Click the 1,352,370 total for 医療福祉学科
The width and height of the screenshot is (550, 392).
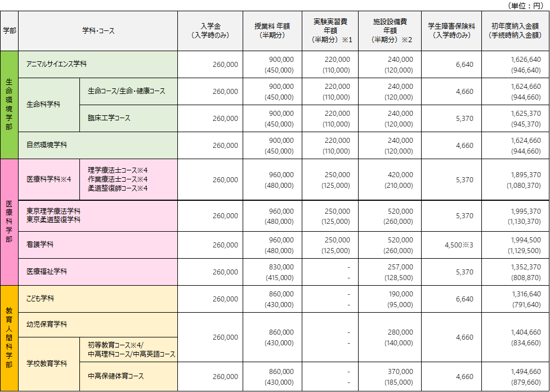(526, 267)
